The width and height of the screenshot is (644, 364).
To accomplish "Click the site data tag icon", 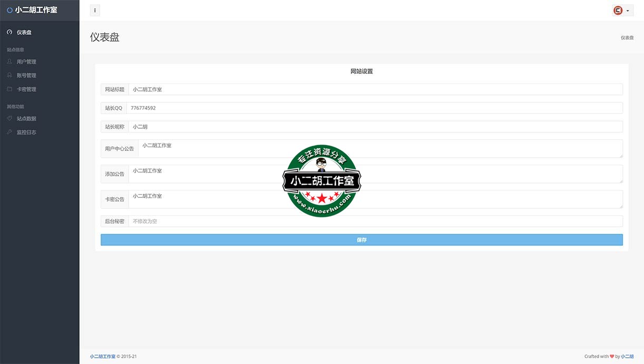I will point(9,119).
